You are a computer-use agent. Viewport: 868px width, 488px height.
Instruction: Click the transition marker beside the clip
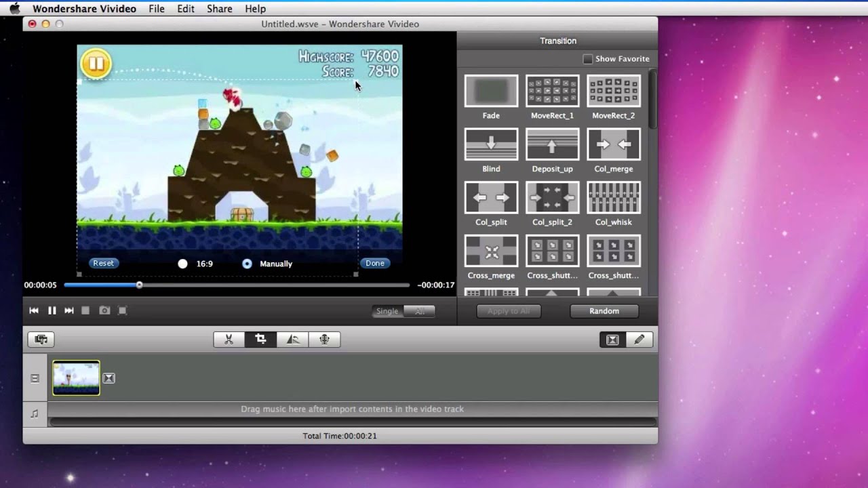[108, 378]
